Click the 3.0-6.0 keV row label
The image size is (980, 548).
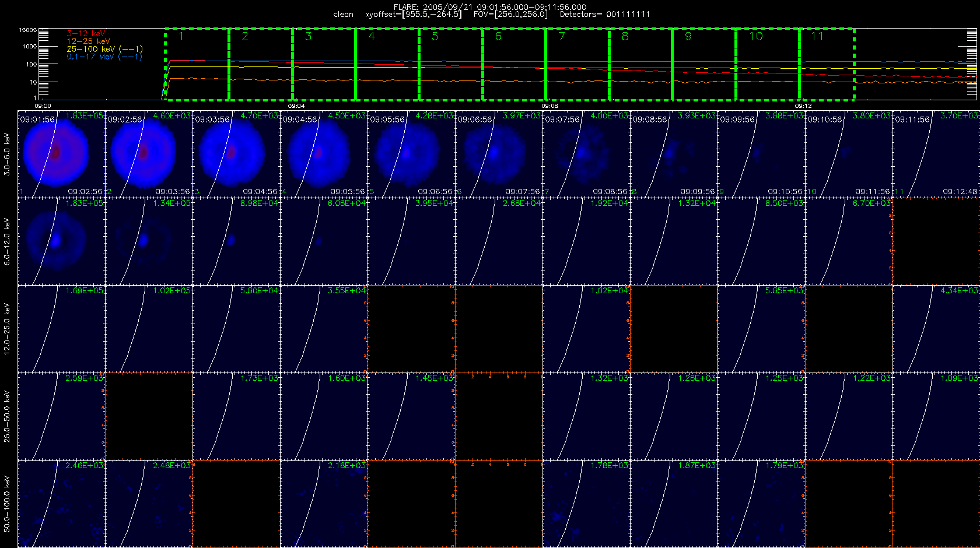(7, 154)
